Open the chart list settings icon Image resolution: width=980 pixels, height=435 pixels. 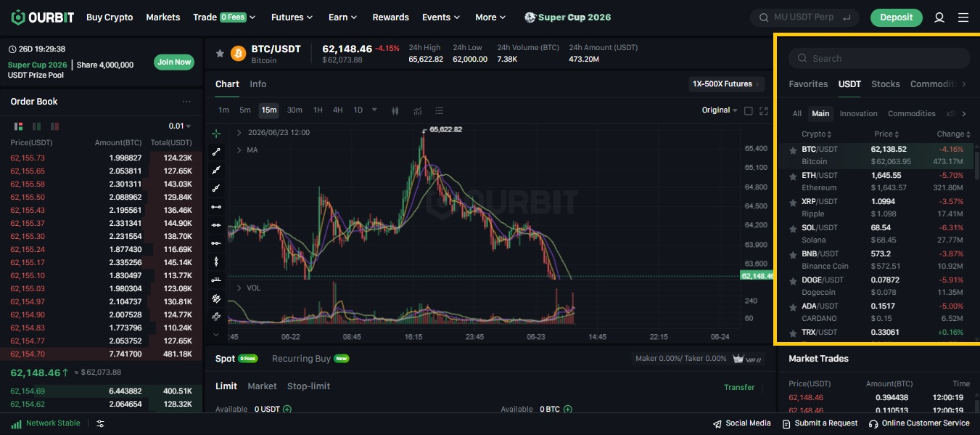click(x=439, y=110)
